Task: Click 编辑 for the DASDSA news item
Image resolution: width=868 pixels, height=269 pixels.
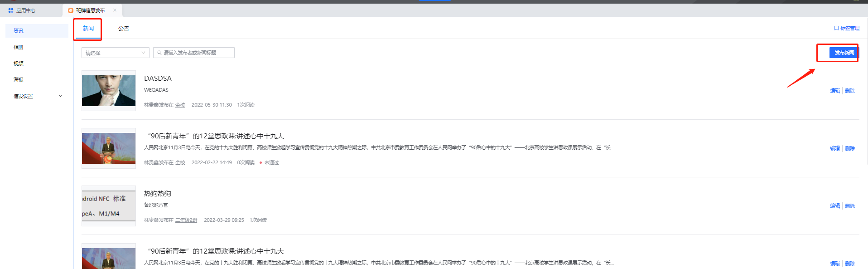Action: [834, 91]
